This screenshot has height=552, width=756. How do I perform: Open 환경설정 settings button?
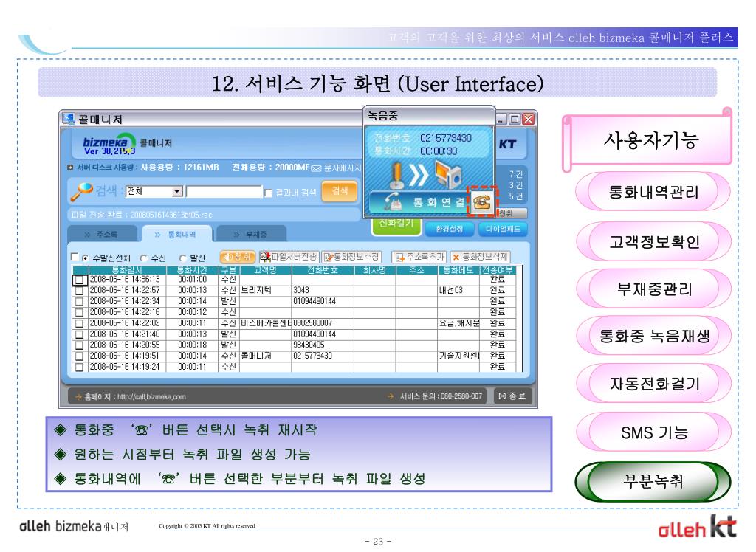coord(449,229)
